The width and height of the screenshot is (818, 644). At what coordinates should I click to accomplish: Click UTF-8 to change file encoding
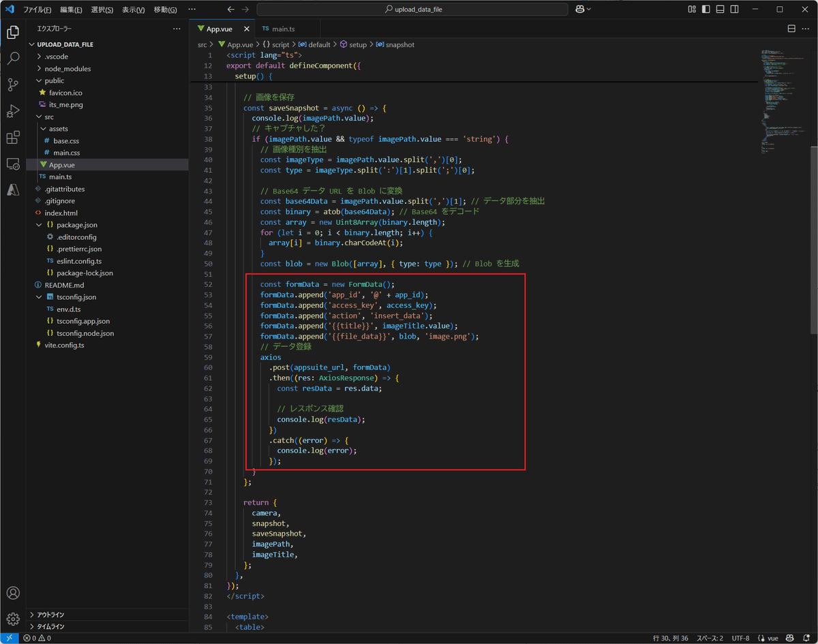click(740, 639)
